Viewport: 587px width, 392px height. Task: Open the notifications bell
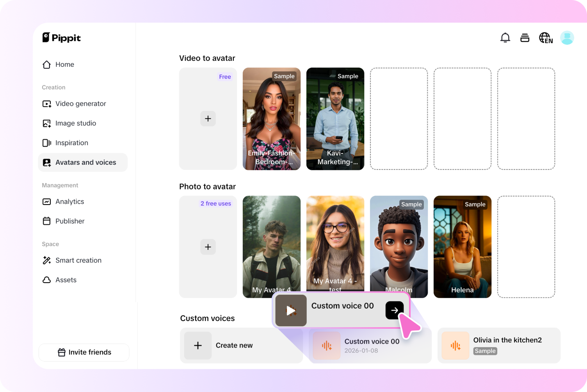click(x=505, y=37)
